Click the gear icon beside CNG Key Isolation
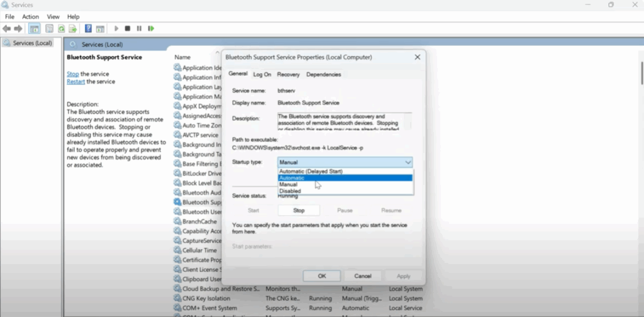 (177, 298)
